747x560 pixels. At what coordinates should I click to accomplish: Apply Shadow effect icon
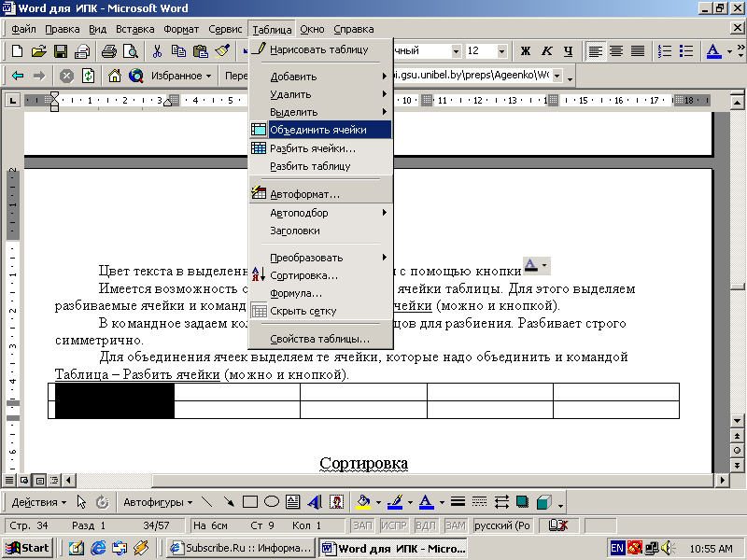click(523, 502)
